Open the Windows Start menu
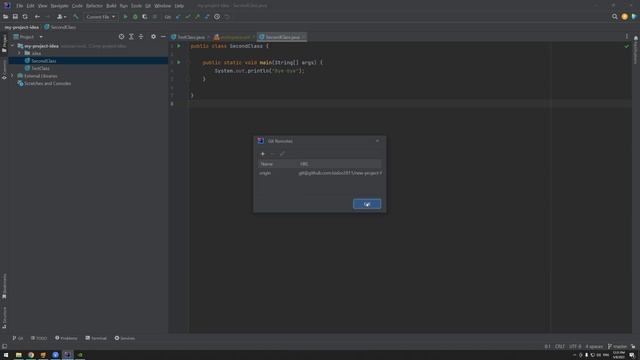Screen dimensions: 640x360 coord(6,355)
